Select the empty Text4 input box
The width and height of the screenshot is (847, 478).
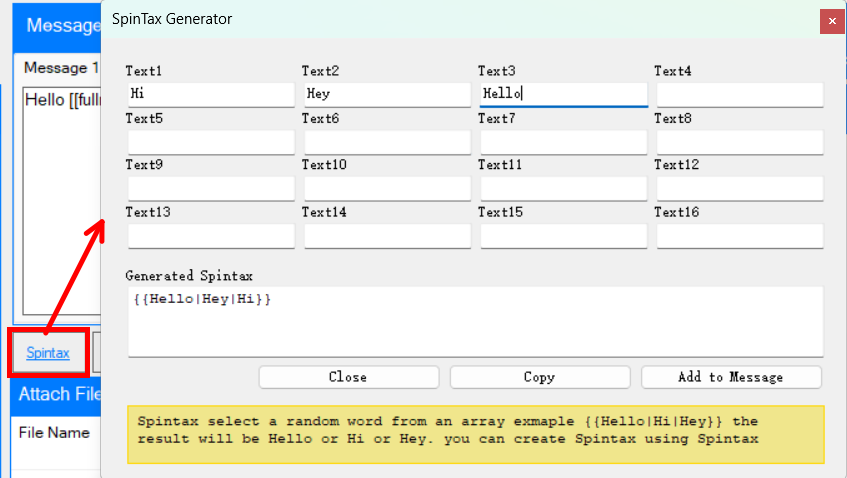pos(739,94)
